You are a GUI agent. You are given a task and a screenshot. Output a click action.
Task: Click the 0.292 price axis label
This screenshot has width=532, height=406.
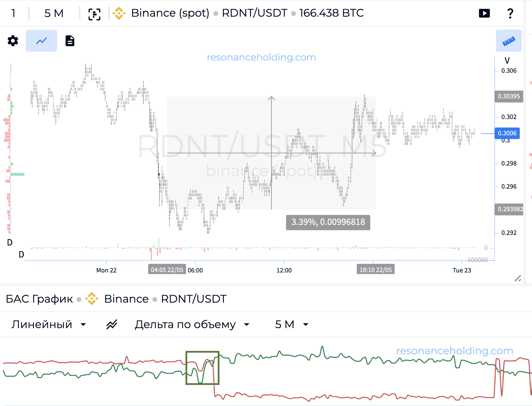click(509, 233)
